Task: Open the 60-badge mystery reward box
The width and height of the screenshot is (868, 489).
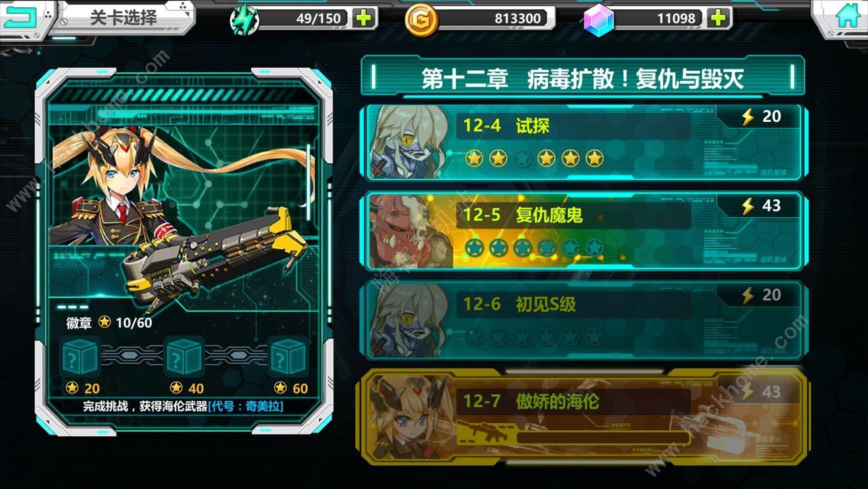Action: pos(288,357)
